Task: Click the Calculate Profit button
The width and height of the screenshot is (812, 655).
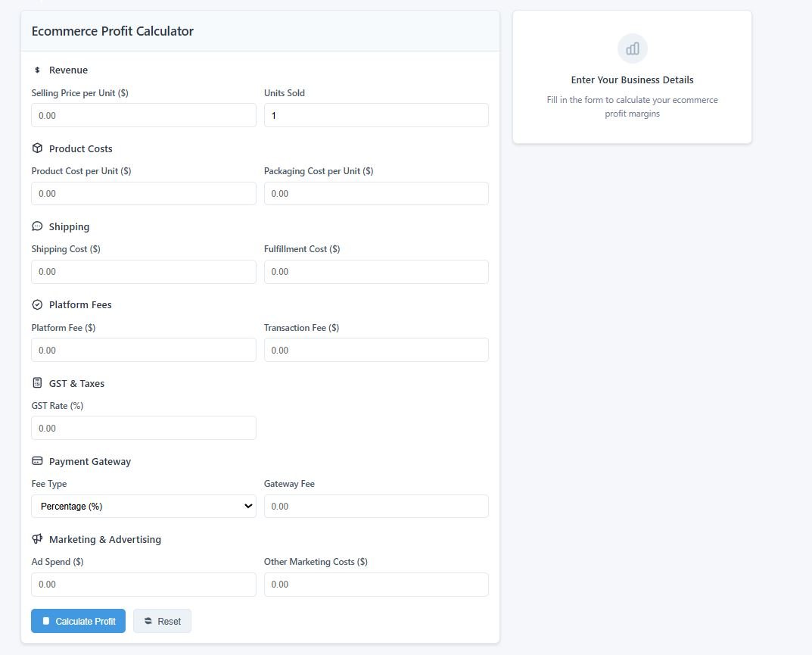Action: coord(78,621)
